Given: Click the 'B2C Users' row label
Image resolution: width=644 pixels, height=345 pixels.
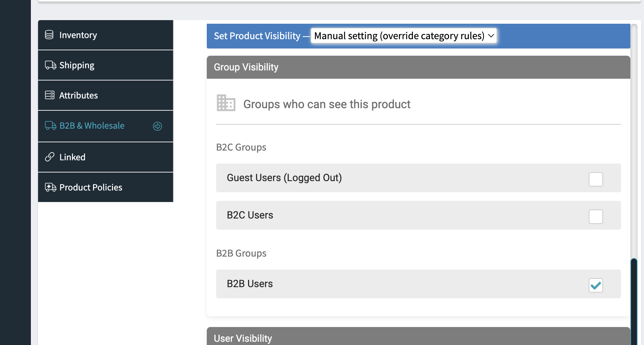Looking at the screenshot, I should click(x=250, y=215).
